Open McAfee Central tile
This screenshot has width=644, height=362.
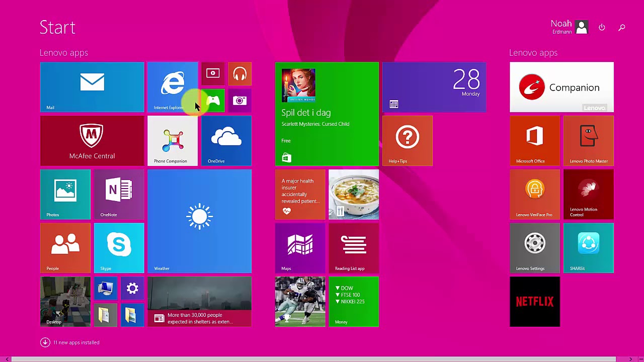[92, 141]
